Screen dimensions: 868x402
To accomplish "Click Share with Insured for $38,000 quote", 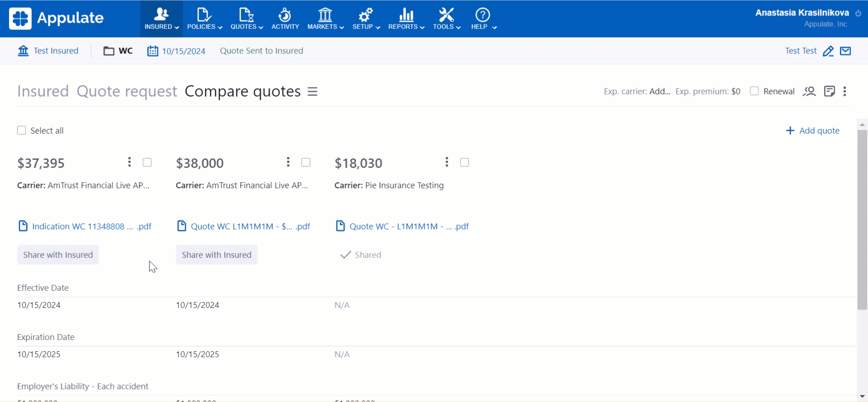I will pos(217,255).
